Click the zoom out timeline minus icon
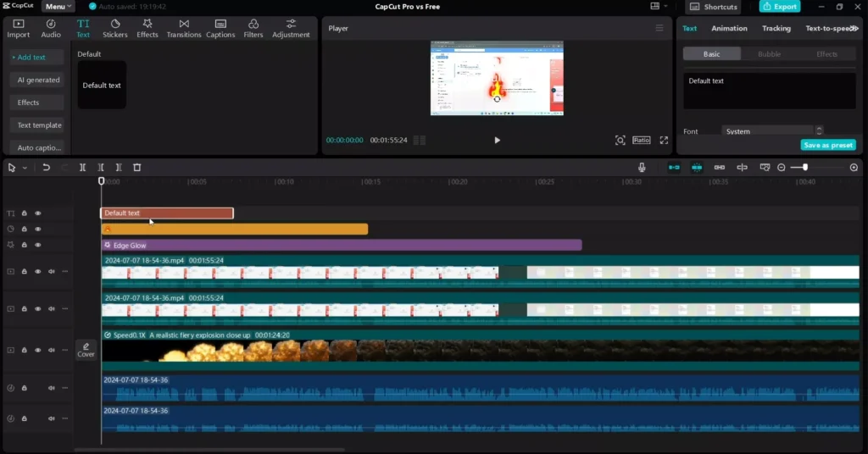Viewport: 868px width, 454px height. [781, 168]
